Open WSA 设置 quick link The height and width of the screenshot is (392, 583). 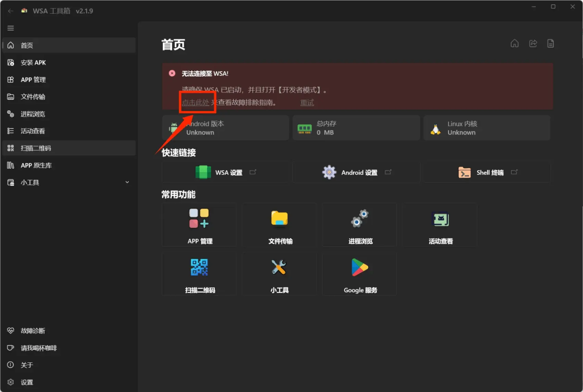(226, 172)
